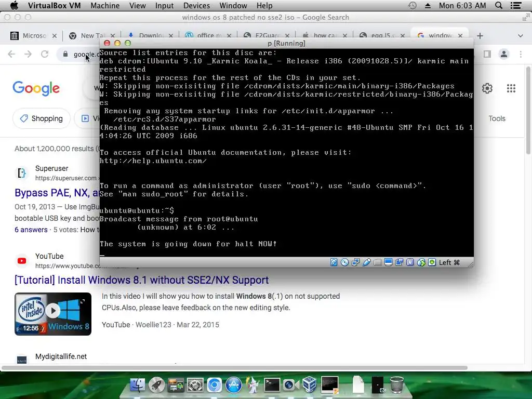Toggle Chrome side panel icon
The image size is (532, 399).
pos(487,54)
